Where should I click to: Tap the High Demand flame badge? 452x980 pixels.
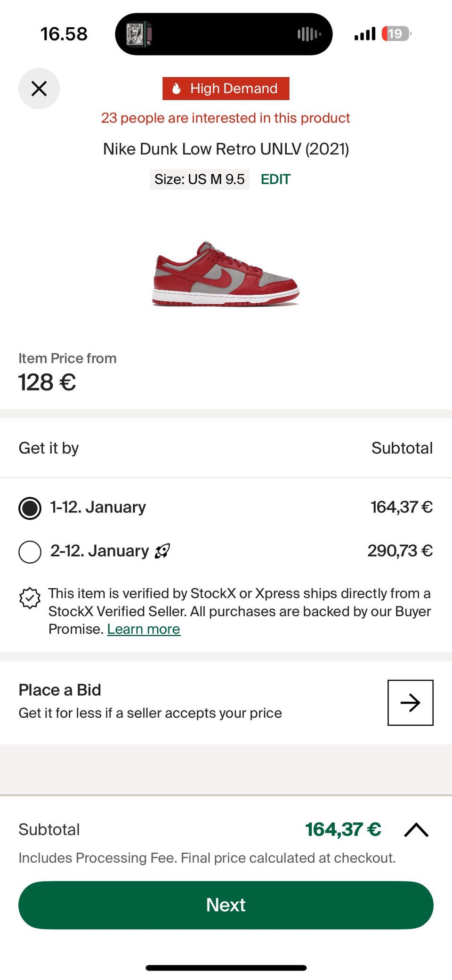(x=226, y=89)
